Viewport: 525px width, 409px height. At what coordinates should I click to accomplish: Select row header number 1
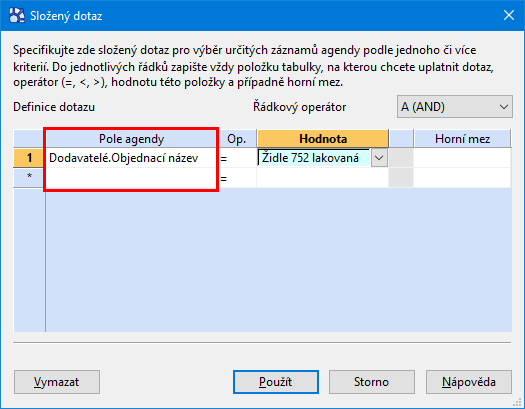(x=29, y=158)
